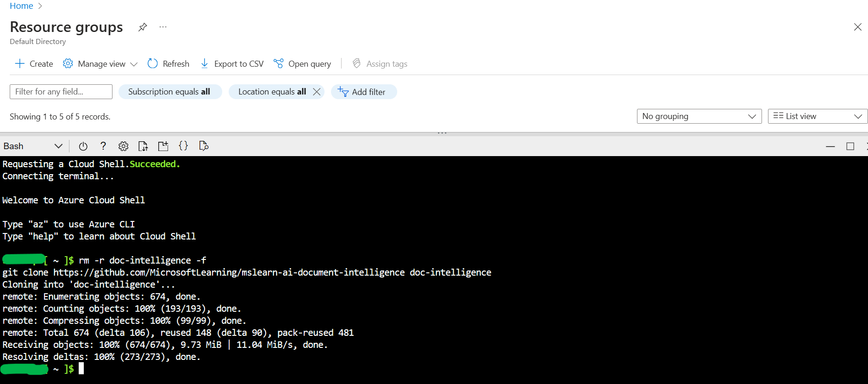The width and height of the screenshot is (868, 384).
Task: Minimize the Cloud Shell pane
Action: (830, 146)
